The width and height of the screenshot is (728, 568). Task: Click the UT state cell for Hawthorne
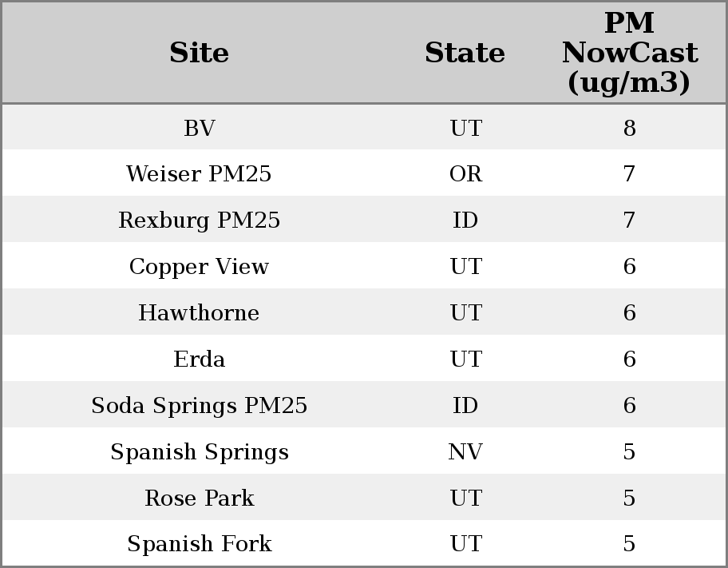(465, 313)
